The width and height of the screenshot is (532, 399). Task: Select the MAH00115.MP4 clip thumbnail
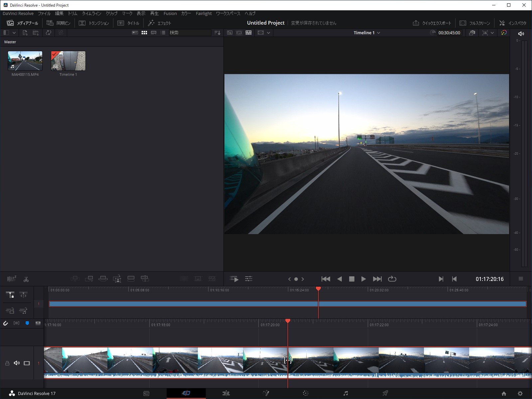[25, 61]
